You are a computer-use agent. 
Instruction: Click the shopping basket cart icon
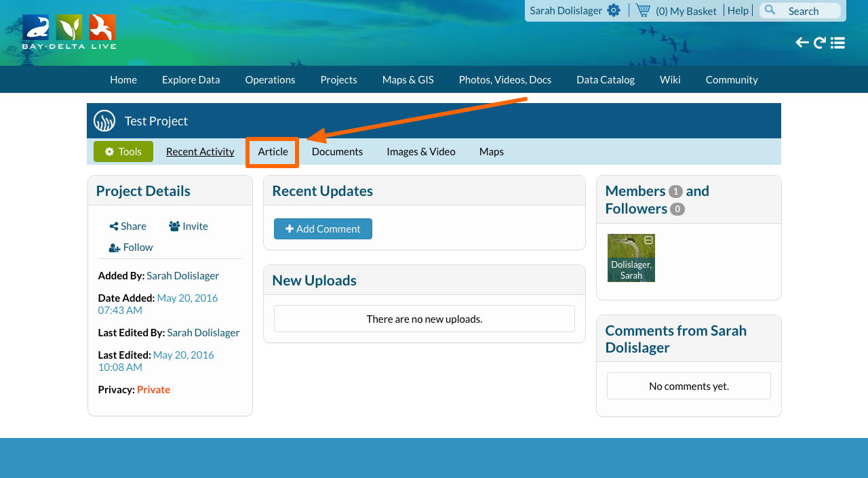643,10
